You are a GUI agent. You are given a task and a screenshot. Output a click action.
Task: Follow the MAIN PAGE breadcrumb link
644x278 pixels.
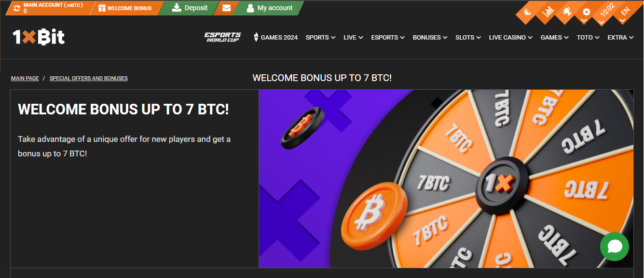[x=25, y=78]
